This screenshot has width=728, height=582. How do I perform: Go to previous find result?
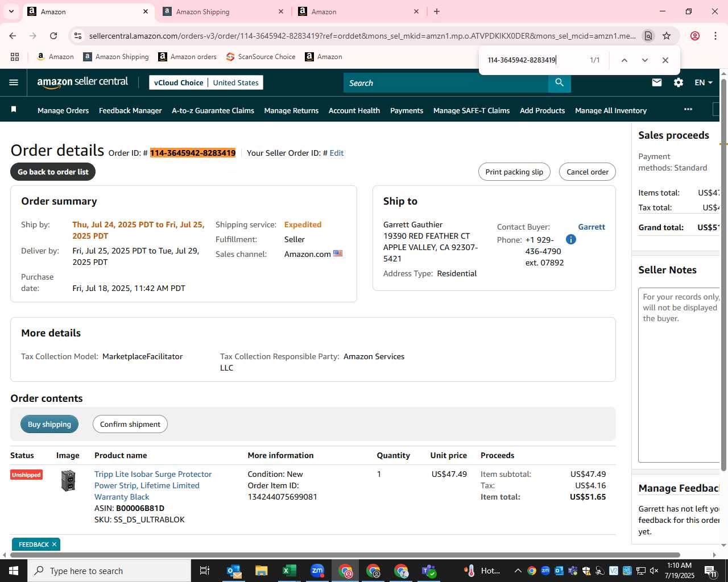(x=624, y=60)
